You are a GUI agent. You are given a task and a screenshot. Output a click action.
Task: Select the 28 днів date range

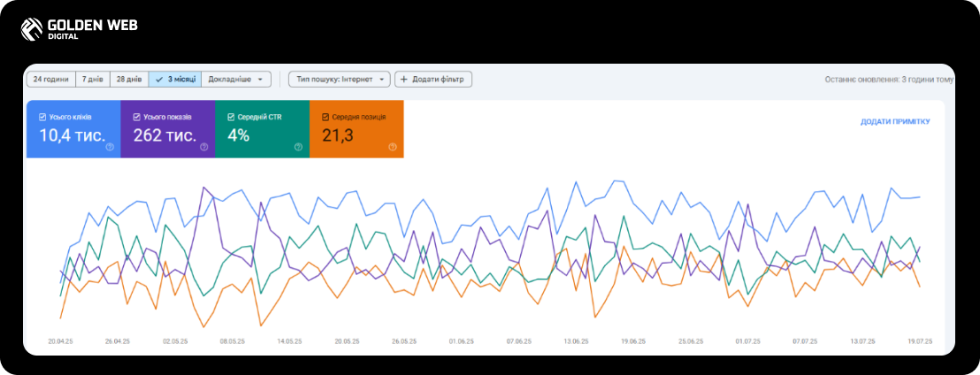pos(129,80)
